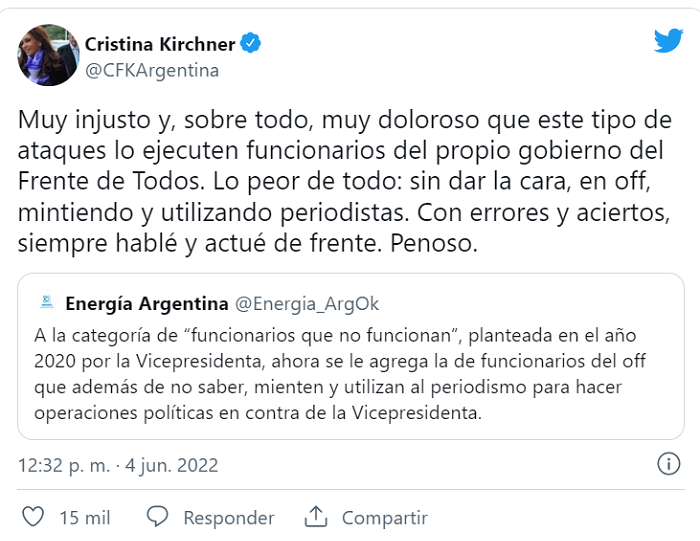Open the Energía Argentina avatar icon

click(x=47, y=303)
